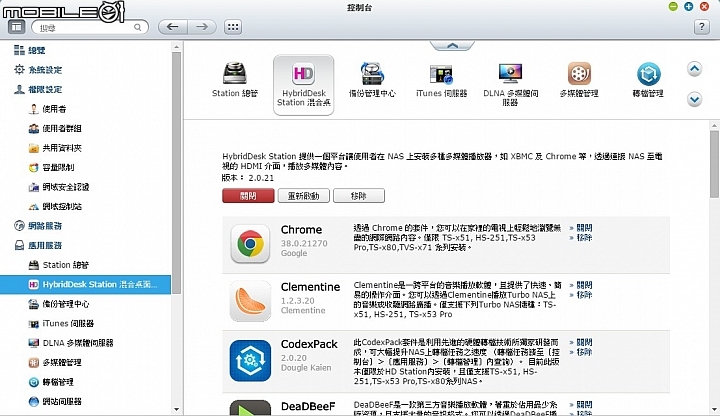Select HybridDesk Station in the sidebar
The height and width of the screenshot is (416, 720).
[x=85, y=285]
